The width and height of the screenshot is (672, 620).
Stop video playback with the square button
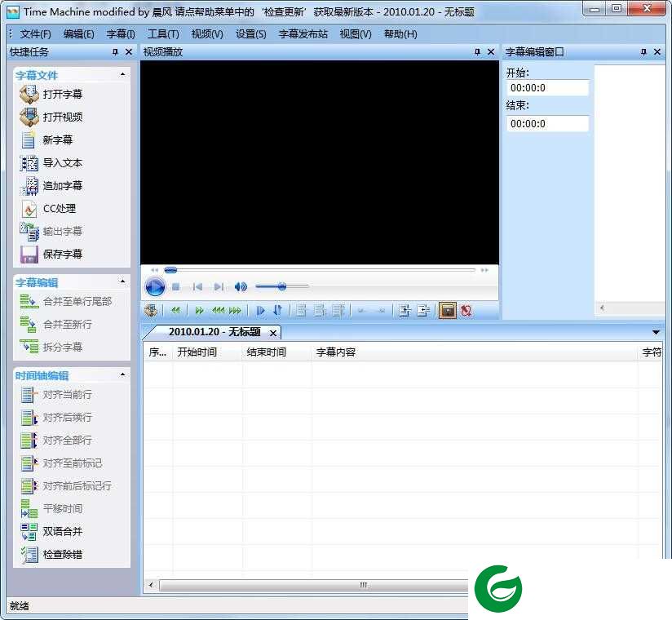click(x=175, y=286)
